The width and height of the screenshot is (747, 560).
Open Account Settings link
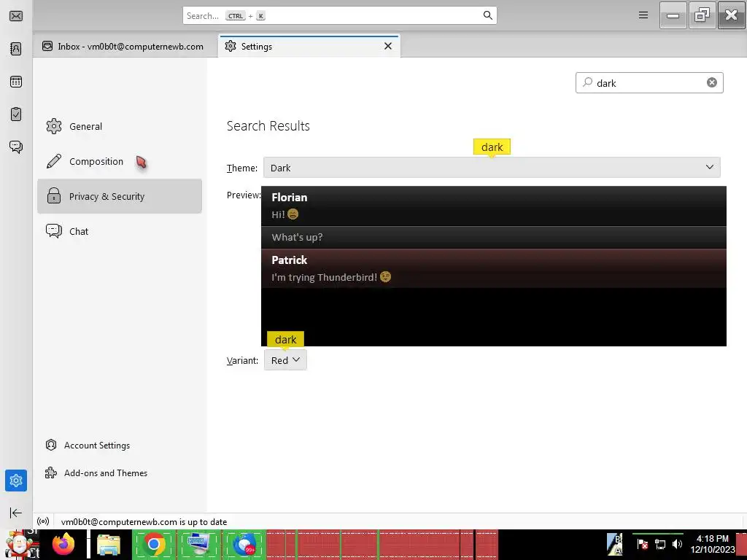tap(88, 446)
